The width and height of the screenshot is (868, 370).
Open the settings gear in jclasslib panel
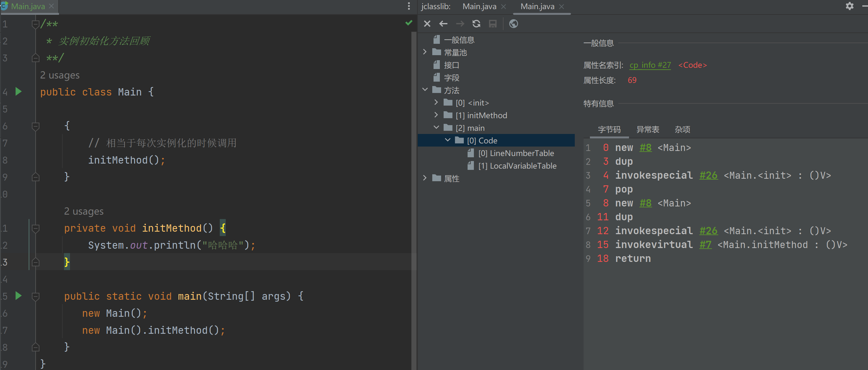[x=849, y=6]
